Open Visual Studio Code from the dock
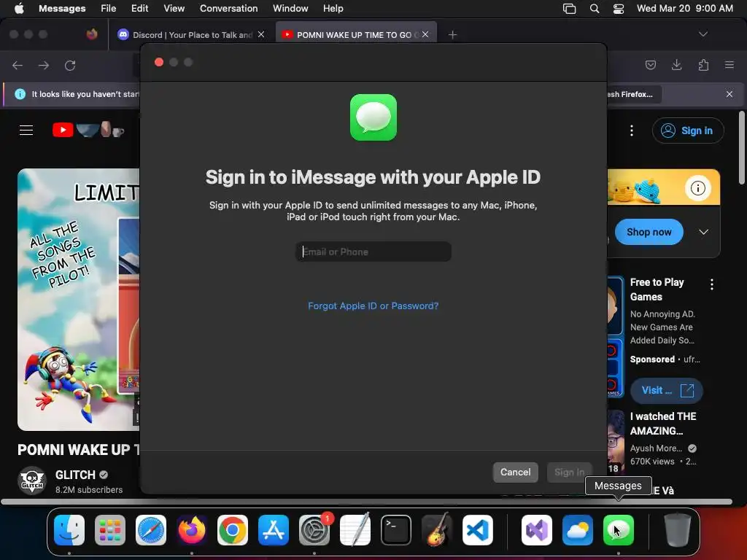Image resolution: width=747 pixels, height=560 pixels. [477, 530]
